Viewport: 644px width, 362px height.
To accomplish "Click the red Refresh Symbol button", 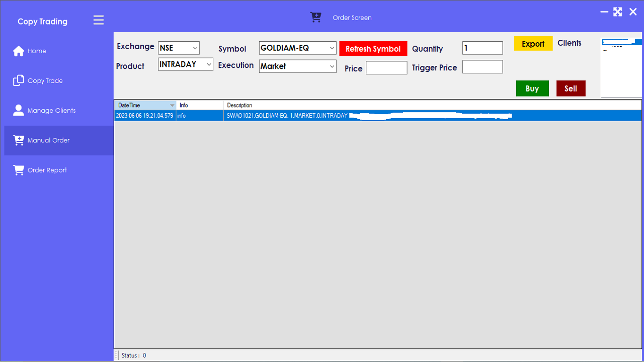I will click(x=373, y=49).
